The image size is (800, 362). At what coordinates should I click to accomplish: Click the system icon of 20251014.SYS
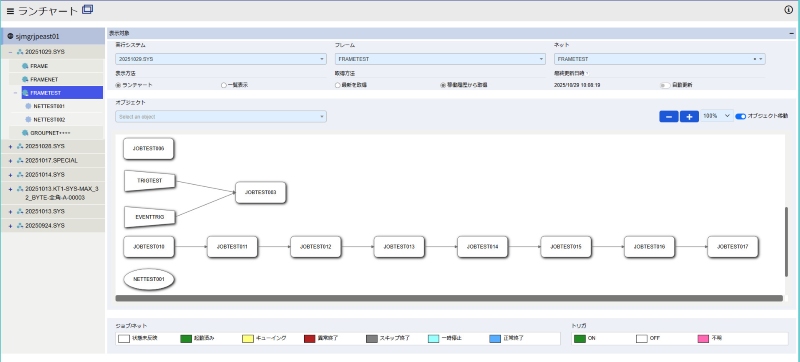(x=20, y=174)
